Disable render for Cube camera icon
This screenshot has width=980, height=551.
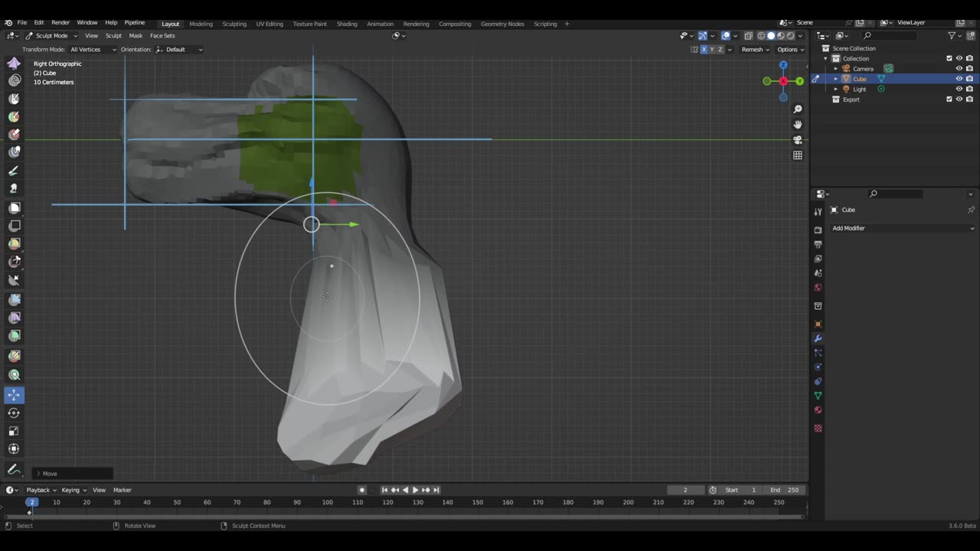[969, 79]
